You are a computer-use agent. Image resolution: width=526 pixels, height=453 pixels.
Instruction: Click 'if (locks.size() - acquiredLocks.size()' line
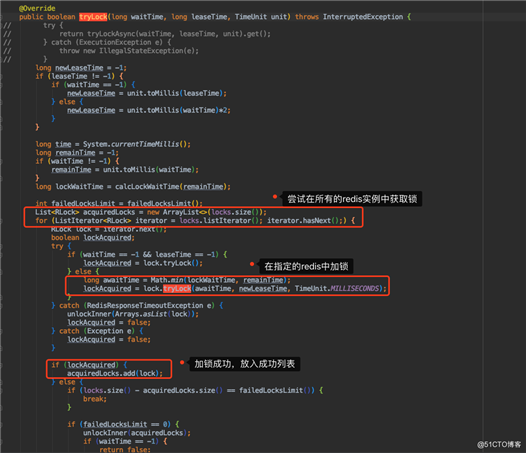195,390
